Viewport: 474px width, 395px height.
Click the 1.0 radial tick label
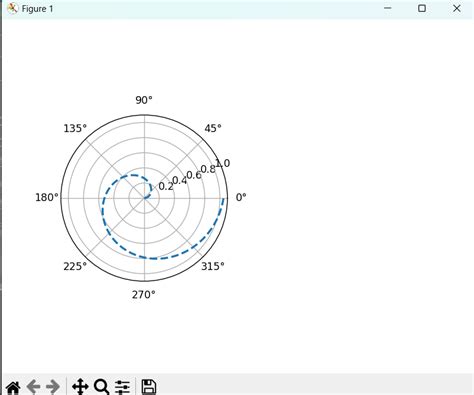pyautogui.click(x=223, y=163)
